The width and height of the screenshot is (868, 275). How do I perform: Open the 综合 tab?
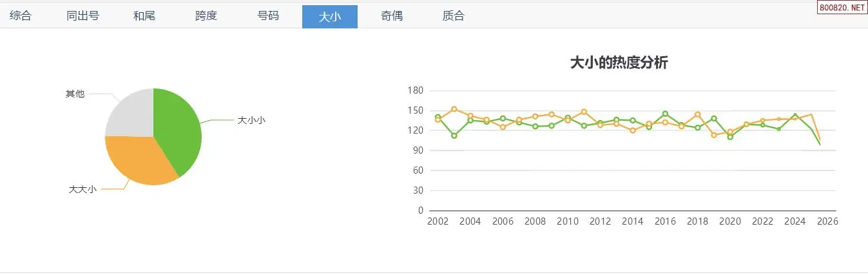21,16
